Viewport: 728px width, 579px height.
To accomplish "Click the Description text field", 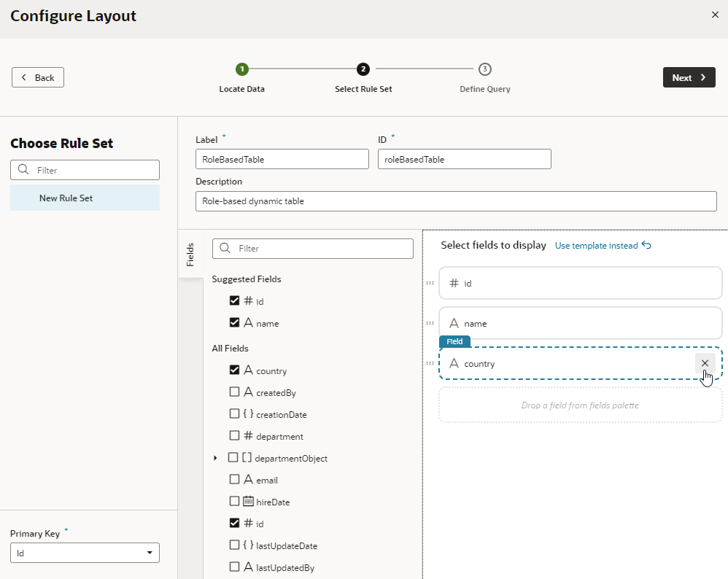I will click(x=456, y=201).
